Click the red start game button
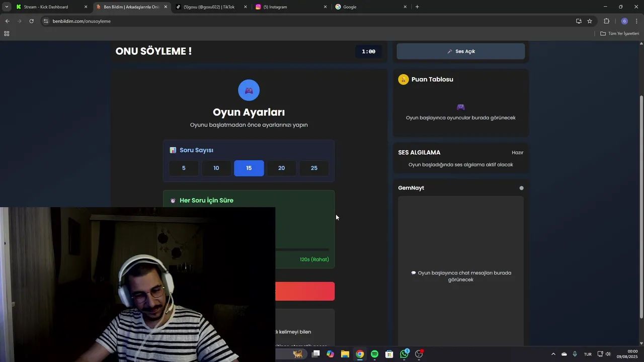 (x=305, y=291)
